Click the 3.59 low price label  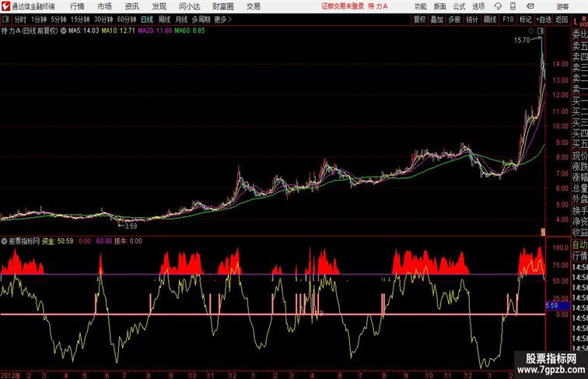pos(131,226)
